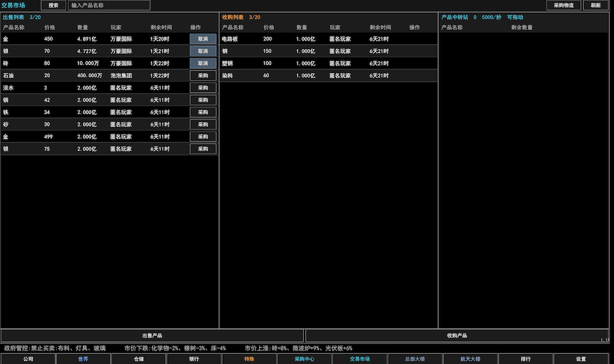
Task: Click the 出售产品 sell product button
Action: point(152,335)
